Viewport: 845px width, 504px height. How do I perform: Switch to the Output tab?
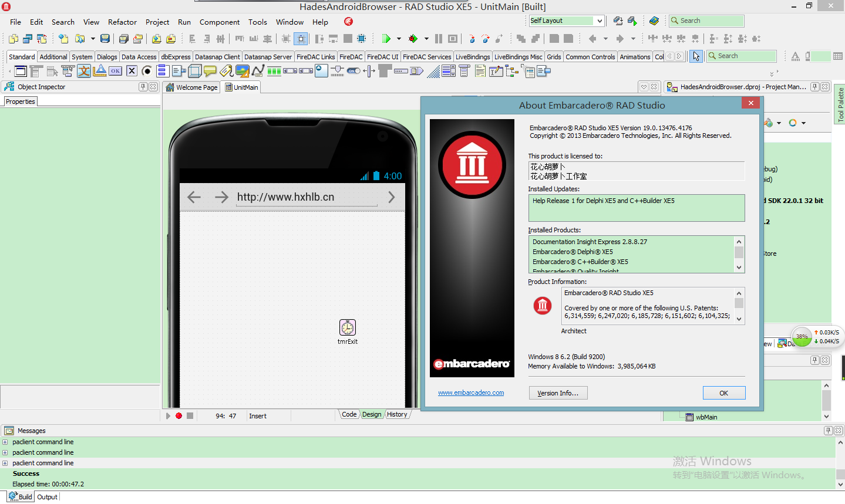[x=48, y=497]
